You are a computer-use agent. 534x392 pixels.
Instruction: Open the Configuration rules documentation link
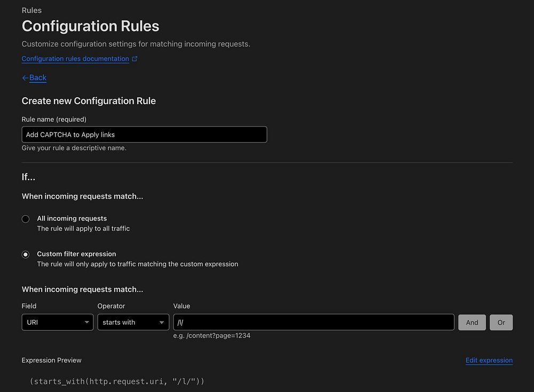tap(75, 59)
